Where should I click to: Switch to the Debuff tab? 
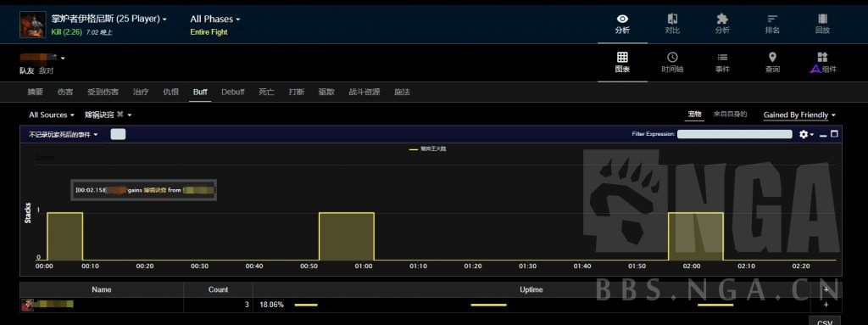point(232,92)
